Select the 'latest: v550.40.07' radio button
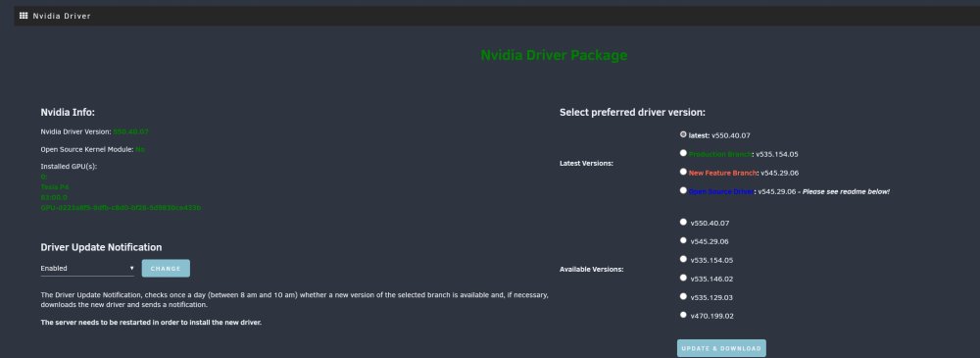980x358 pixels. click(x=683, y=134)
